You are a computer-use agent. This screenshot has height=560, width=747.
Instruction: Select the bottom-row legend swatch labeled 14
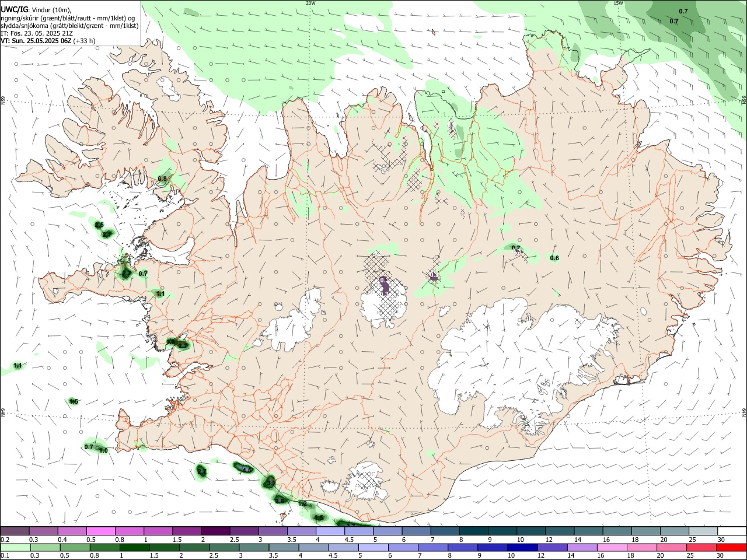click(582, 547)
